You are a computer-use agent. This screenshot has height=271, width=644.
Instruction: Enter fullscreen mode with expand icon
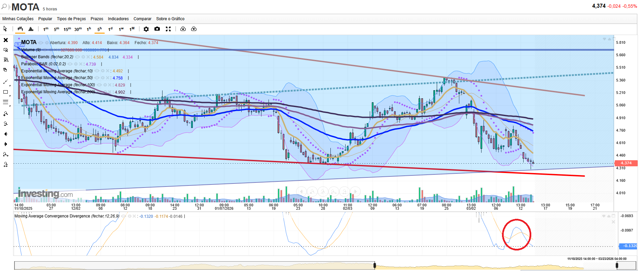[168, 29]
